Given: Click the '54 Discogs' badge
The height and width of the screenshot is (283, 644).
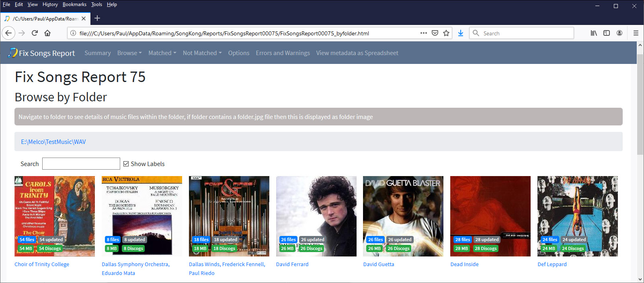Looking at the screenshot, I should point(50,248).
